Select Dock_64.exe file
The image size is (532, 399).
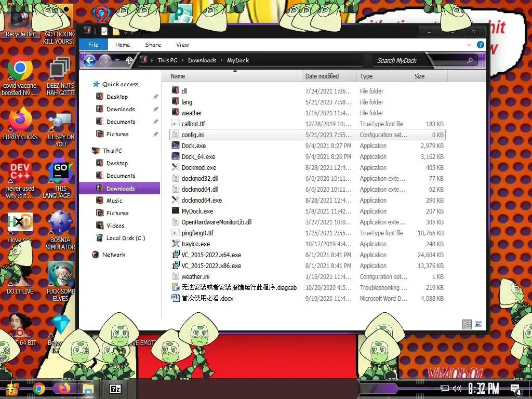198,156
